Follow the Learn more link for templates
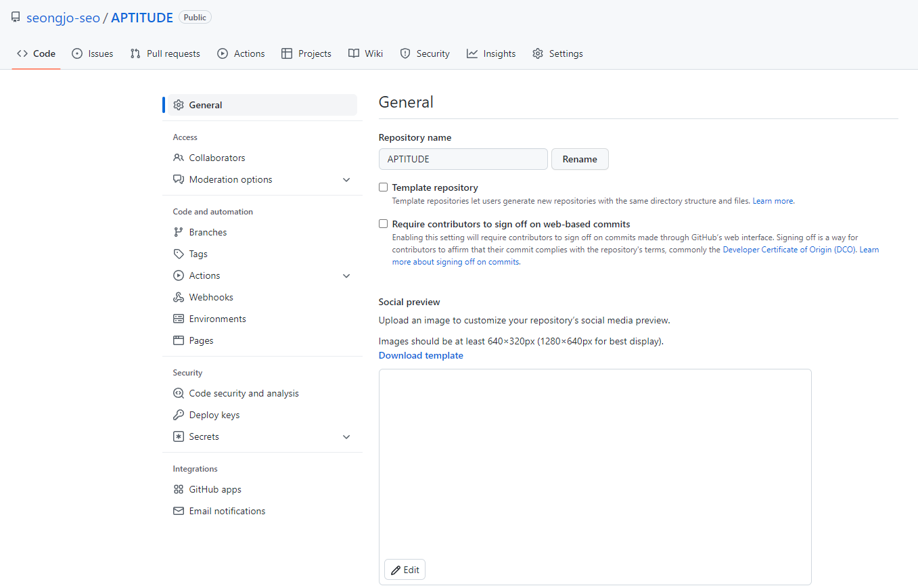Image resolution: width=918 pixels, height=588 pixels. click(x=773, y=201)
